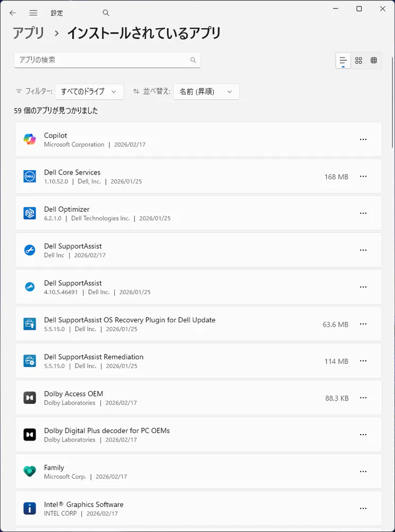Select the Dolby Digital Plus decoder entry
Screen dimensions: 395x532
click(159, 435)
